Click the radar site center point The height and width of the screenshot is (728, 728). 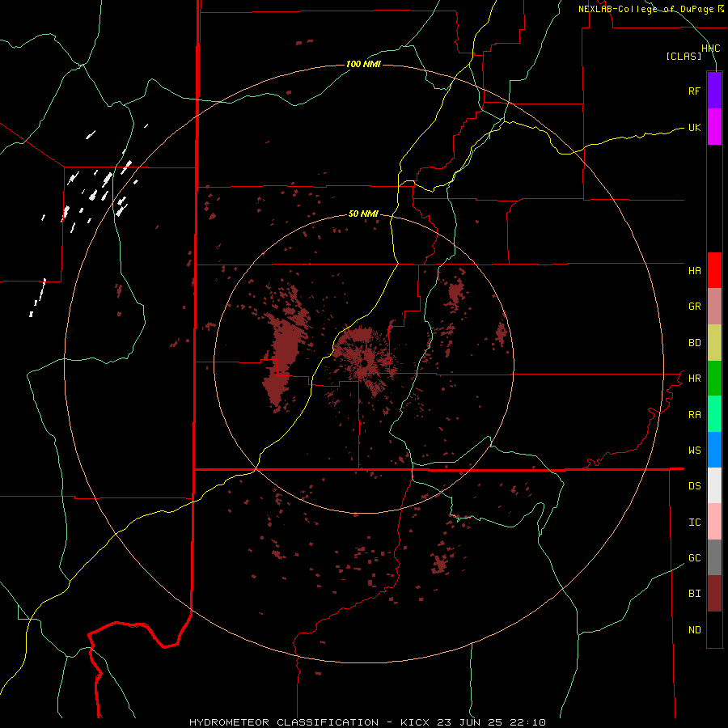pos(365,363)
